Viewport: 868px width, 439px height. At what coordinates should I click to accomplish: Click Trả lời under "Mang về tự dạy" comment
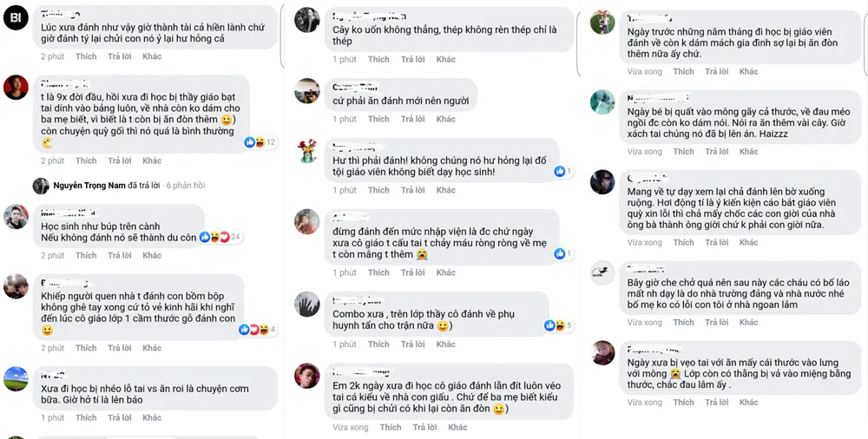pos(716,243)
